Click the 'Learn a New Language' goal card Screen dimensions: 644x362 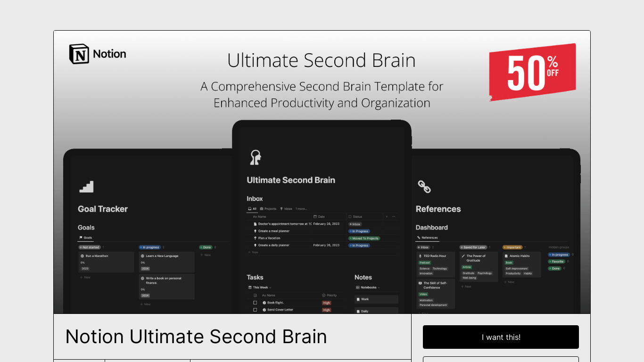(x=166, y=262)
